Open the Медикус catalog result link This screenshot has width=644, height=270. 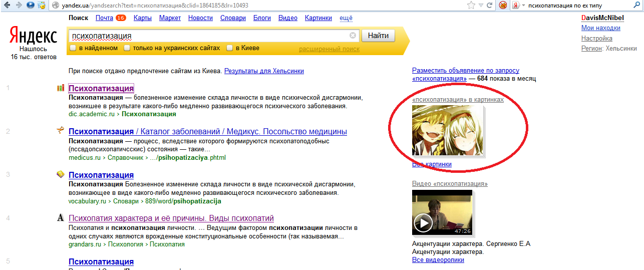pos(208,132)
